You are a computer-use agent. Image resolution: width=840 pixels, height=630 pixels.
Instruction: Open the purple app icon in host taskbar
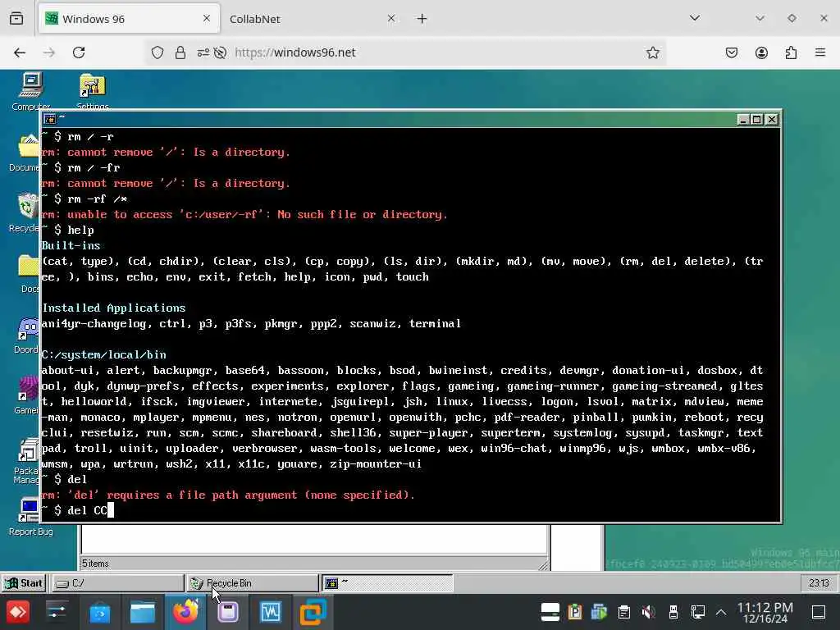point(228,612)
